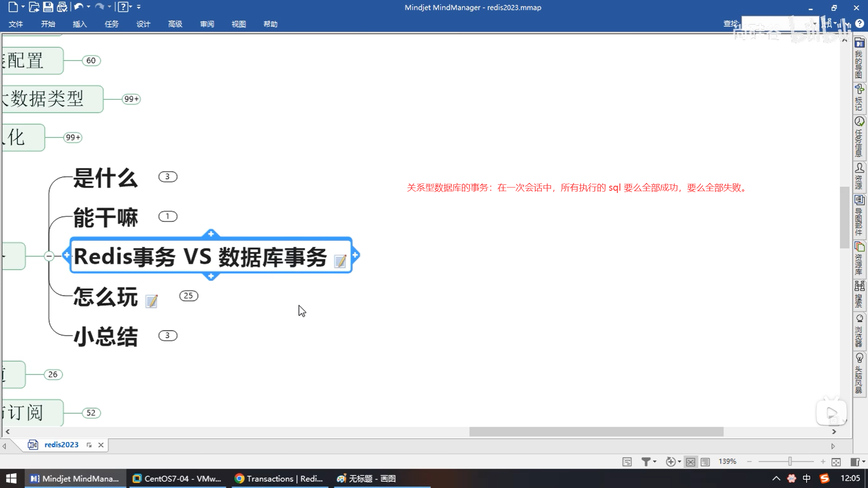Collapse the branch using the minus circle
The height and width of the screenshot is (488, 868).
click(x=49, y=256)
